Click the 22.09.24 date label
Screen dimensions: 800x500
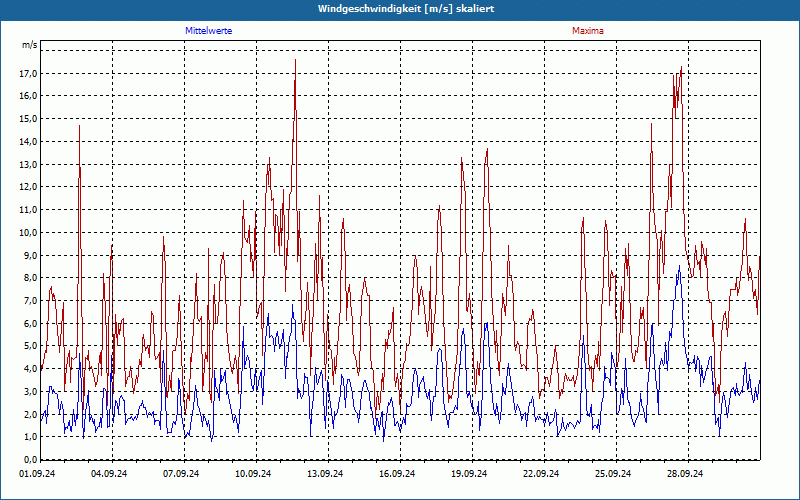(x=540, y=474)
